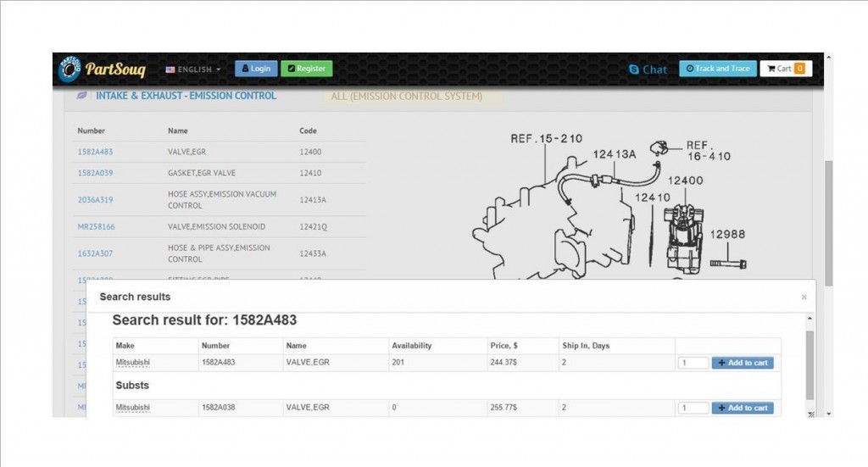This screenshot has width=868, height=467.
Task: Add 1582A483 VALVE,EGR to cart
Action: click(743, 363)
